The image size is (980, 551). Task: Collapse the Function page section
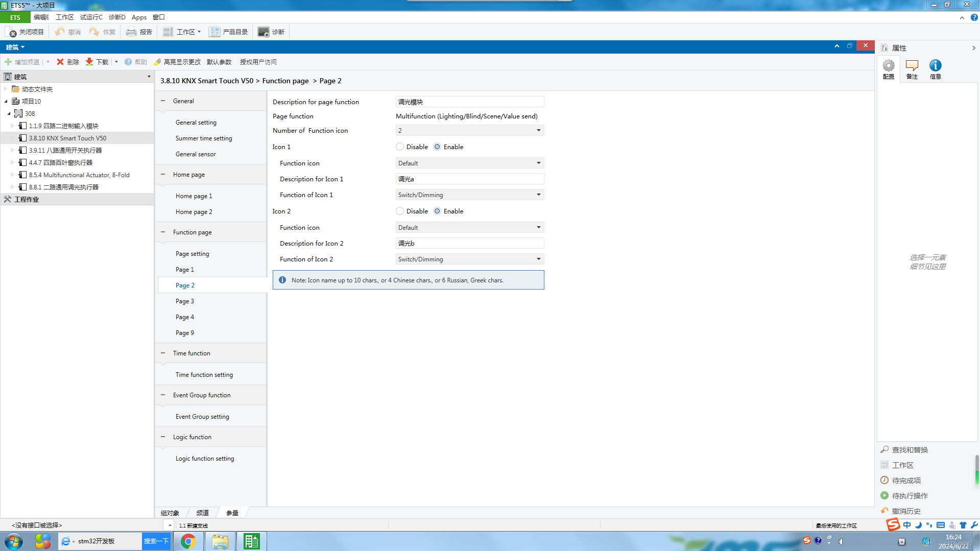pos(163,232)
